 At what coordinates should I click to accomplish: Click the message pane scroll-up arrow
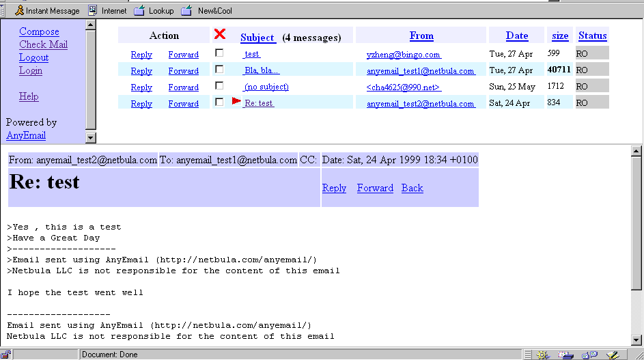pyautogui.click(x=636, y=151)
